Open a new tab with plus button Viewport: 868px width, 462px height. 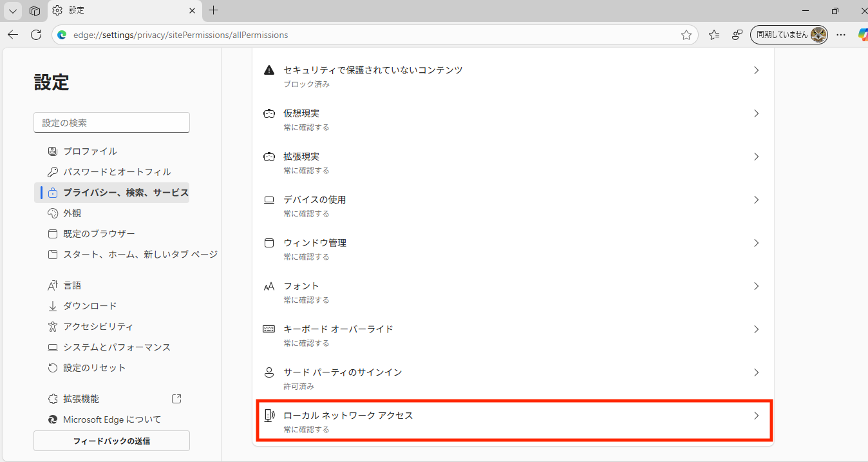tap(214, 10)
